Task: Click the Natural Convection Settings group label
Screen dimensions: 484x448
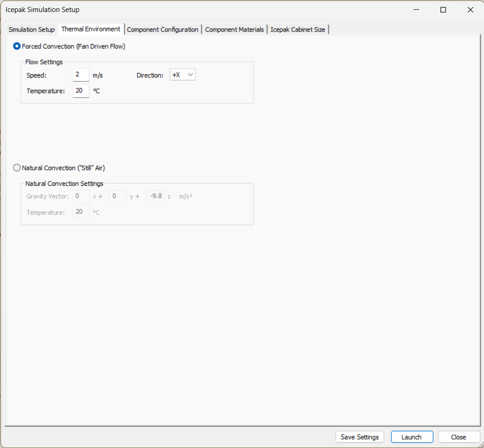Action: point(64,183)
